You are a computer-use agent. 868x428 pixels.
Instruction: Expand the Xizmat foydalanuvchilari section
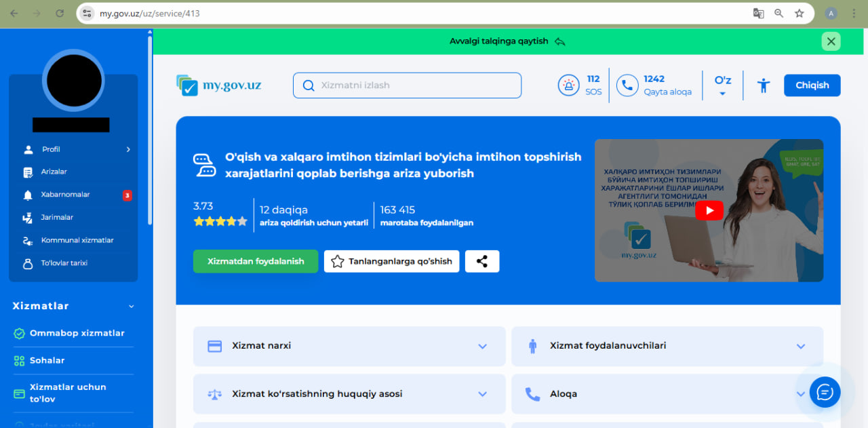667,346
